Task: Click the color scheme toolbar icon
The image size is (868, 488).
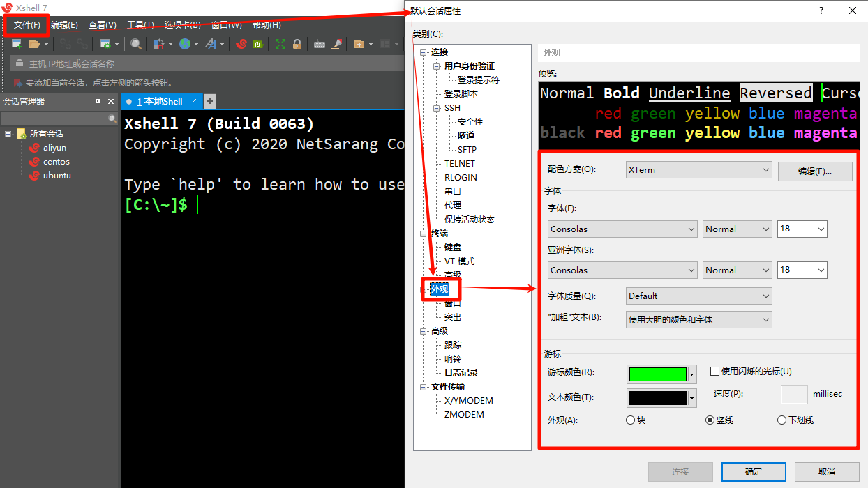Action: tap(158, 44)
